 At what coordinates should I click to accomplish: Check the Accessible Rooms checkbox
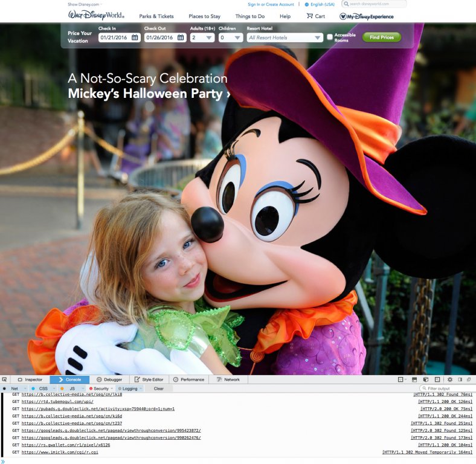click(330, 37)
